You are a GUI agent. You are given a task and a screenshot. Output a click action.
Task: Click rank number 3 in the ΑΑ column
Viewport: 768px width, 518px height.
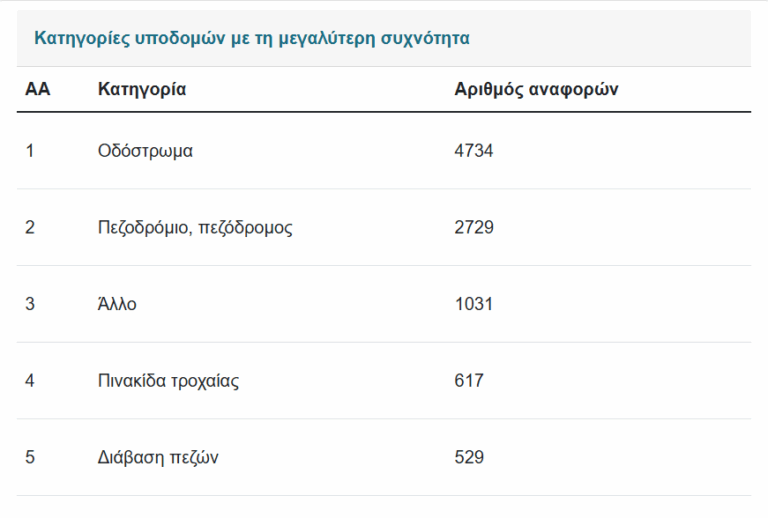click(x=30, y=304)
